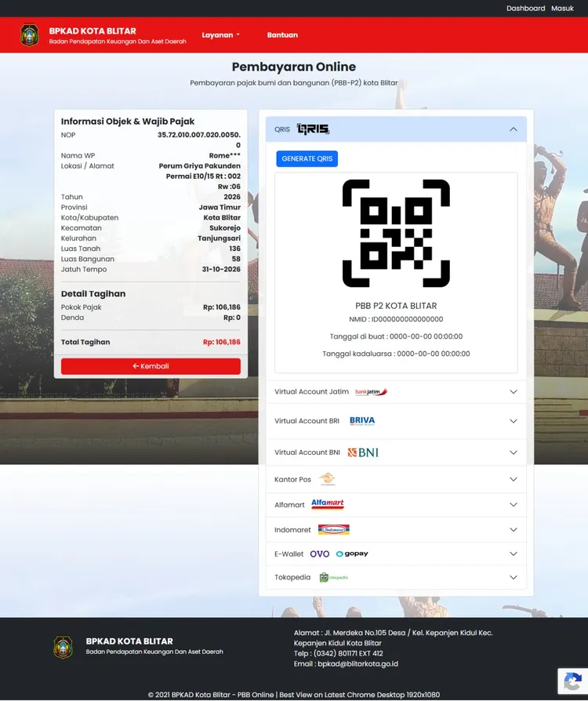This screenshot has height=701, width=588.
Task: Click the PBB P2 KOTA BLITAR merchant name
Action: (396, 306)
